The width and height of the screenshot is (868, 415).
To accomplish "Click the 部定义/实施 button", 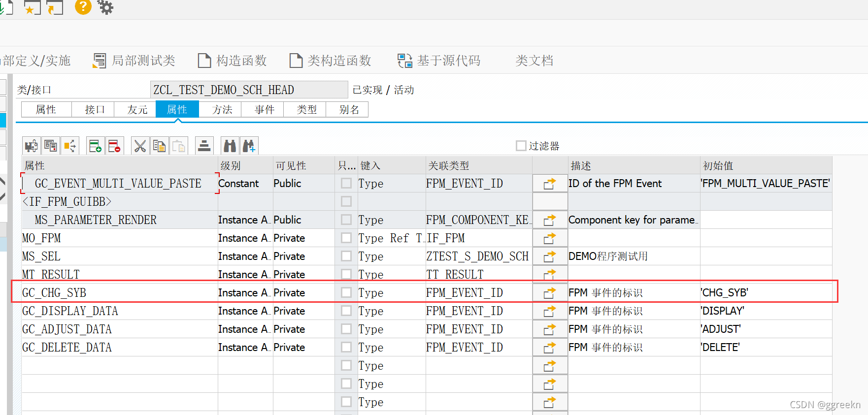I will 35,61.
